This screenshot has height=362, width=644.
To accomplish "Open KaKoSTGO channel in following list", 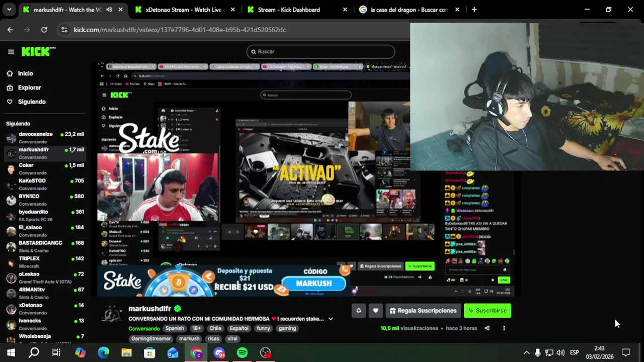I will [x=45, y=185].
